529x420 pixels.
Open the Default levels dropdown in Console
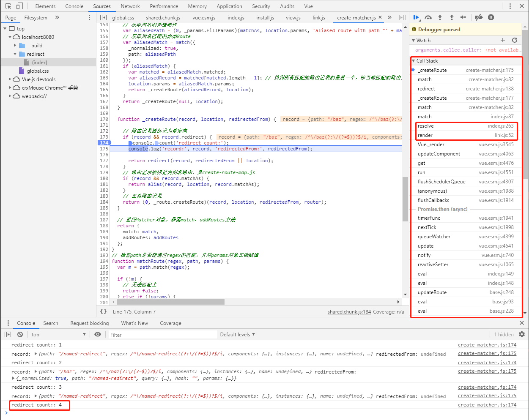coord(237,334)
